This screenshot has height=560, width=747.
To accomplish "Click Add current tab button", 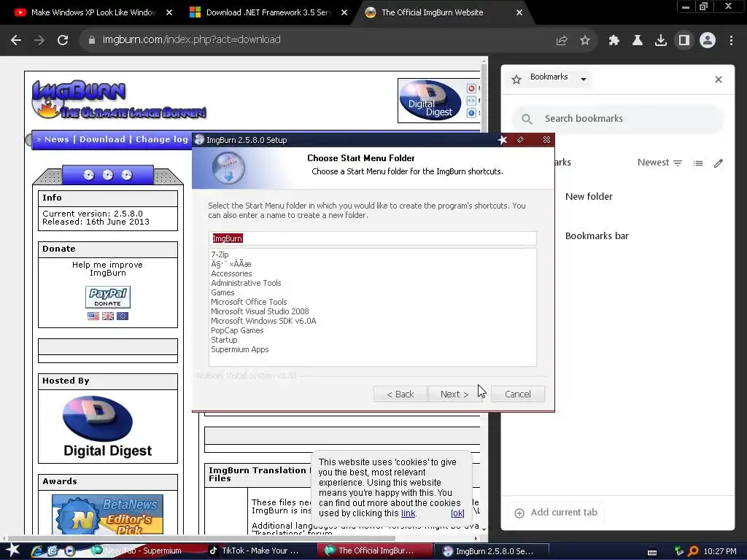I will [555, 513].
